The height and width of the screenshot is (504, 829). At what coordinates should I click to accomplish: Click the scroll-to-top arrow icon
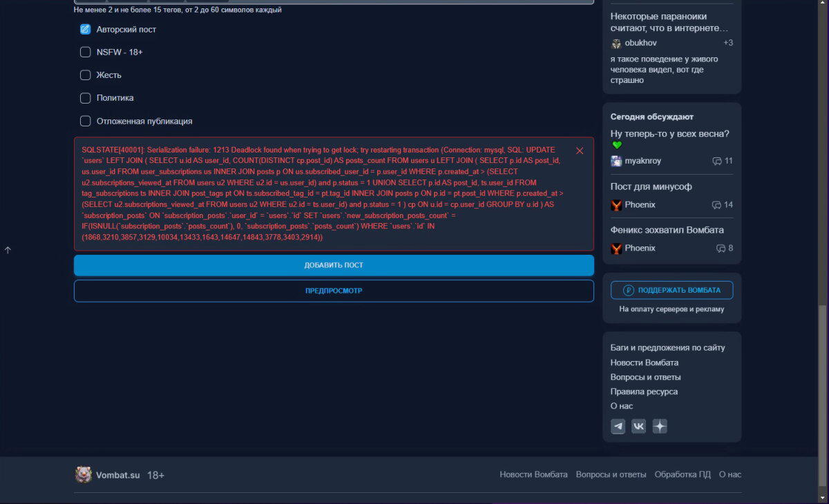8,250
